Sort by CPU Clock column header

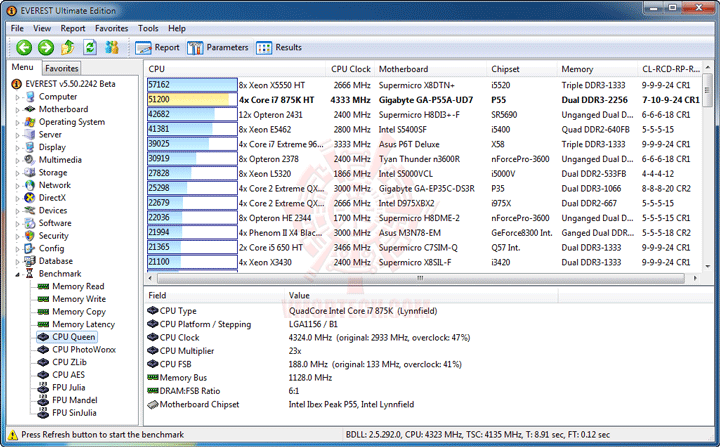click(x=350, y=69)
